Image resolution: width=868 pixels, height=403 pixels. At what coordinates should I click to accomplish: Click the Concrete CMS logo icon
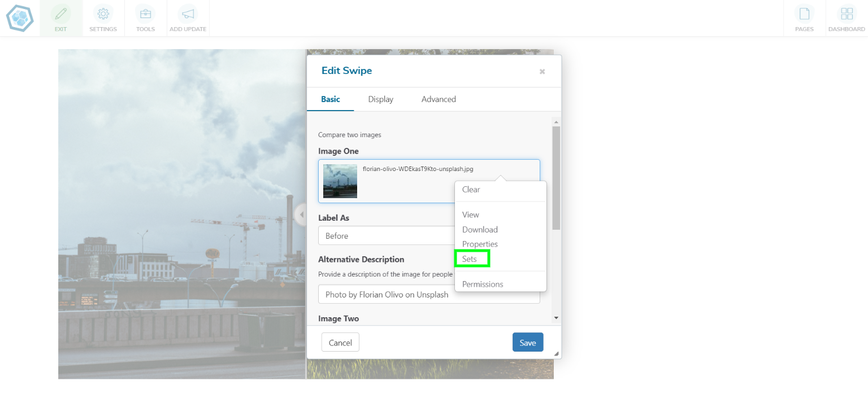click(20, 18)
